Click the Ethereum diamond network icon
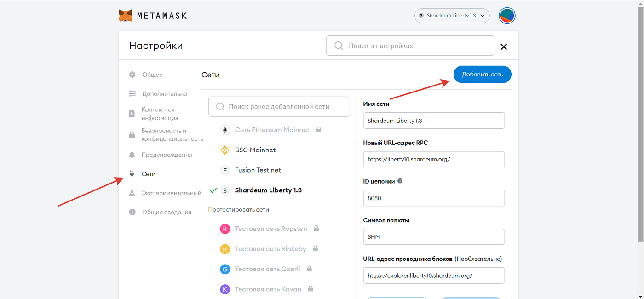 click(225, 130)
